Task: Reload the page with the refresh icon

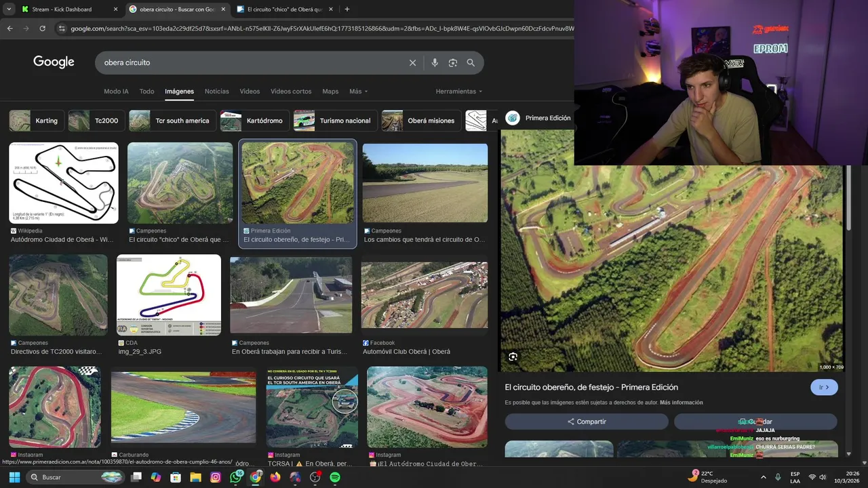Action: click(42, 28)
